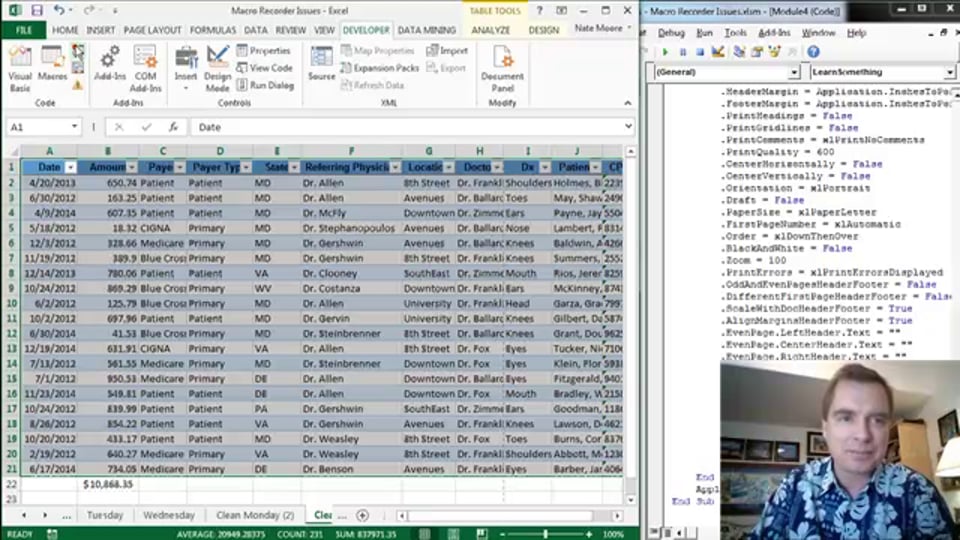Undo last action in Quick Access toolbar
960x540 pixels.
click(x=59, y=10)
